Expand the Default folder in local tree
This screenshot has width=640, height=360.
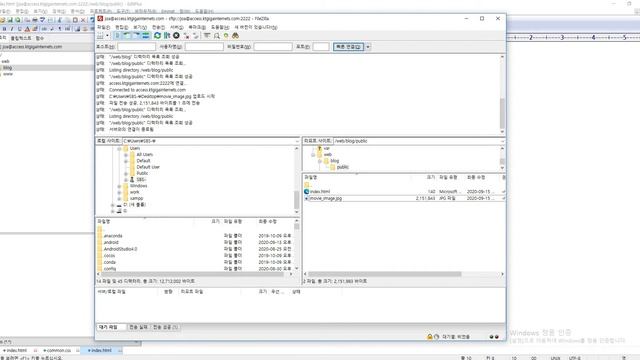tap(126, 161)
